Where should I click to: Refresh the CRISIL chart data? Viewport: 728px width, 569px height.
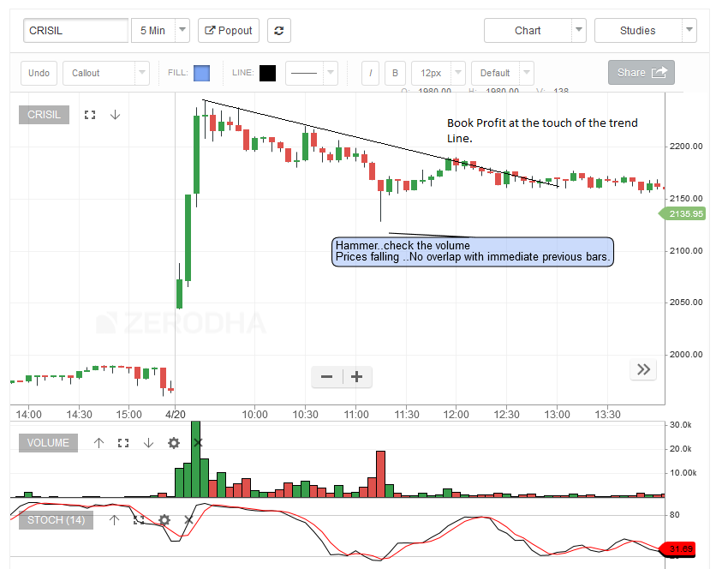click(x=278, y=30)
